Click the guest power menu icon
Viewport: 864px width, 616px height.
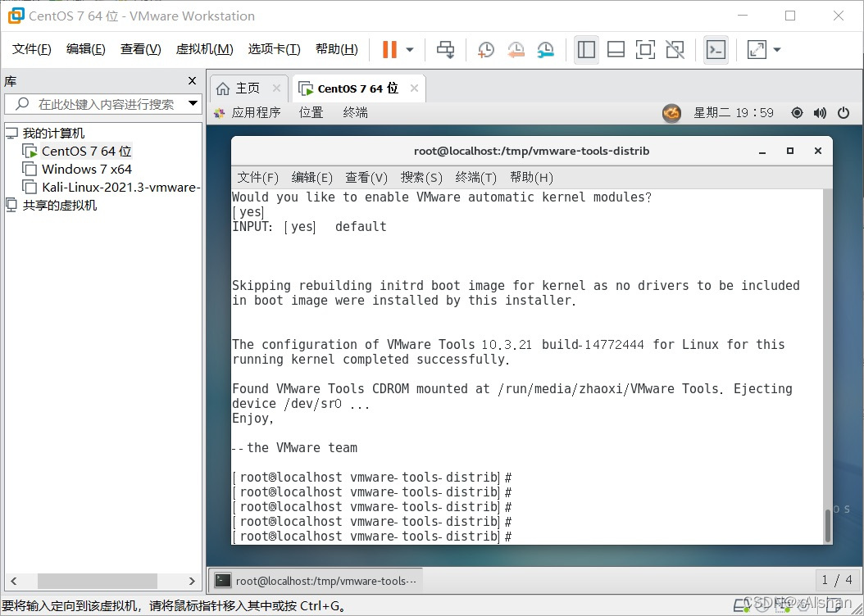pos(844,112)
